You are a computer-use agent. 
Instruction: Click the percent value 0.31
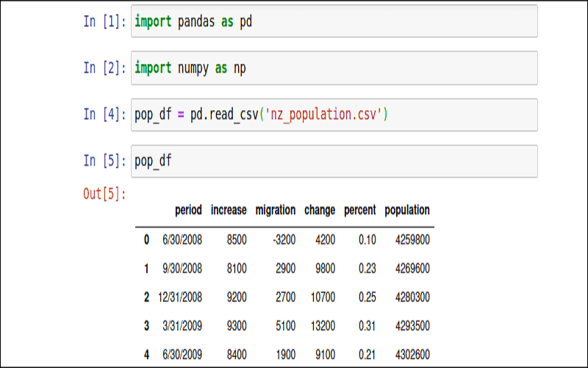[367, 325]
